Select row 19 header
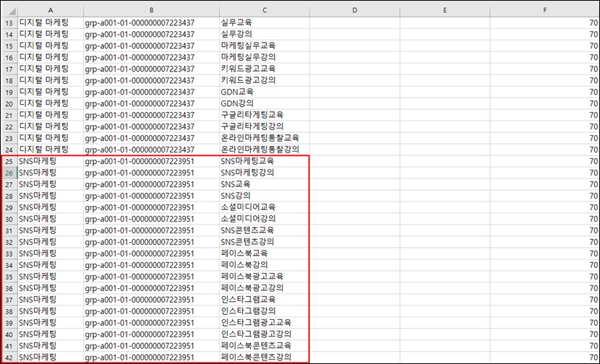The image size is (600, 364). (9, 92)
